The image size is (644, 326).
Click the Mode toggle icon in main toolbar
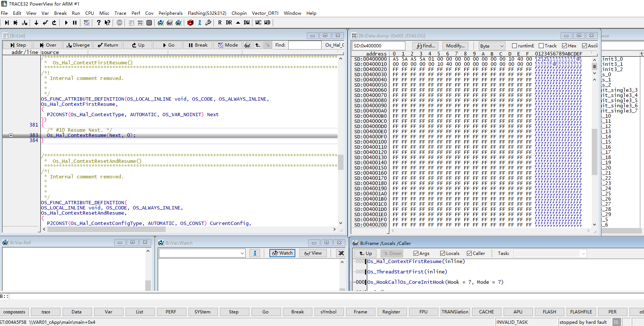click(87, 23)
